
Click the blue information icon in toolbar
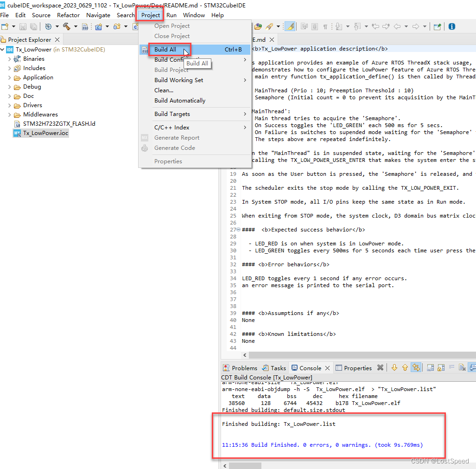[x=452, y=27]
